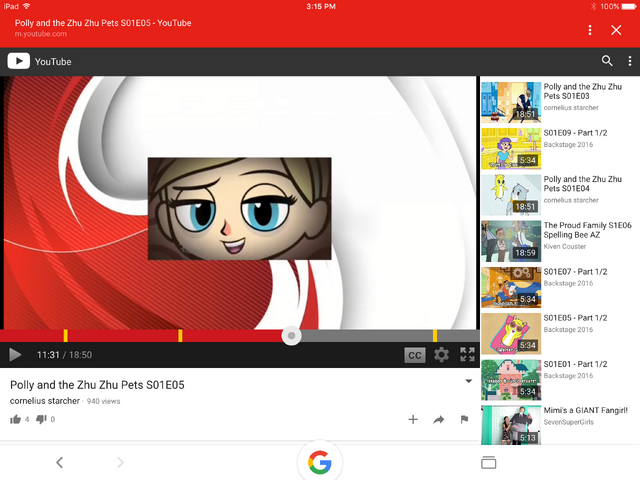Image resolution: width=640 pixels, height=480 pixels.
Task: Enter fullscreen mode
Action: [467, 354]
